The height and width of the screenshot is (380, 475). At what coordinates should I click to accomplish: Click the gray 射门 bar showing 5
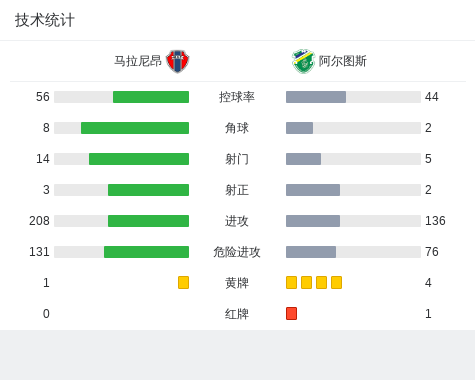[303, 159]
